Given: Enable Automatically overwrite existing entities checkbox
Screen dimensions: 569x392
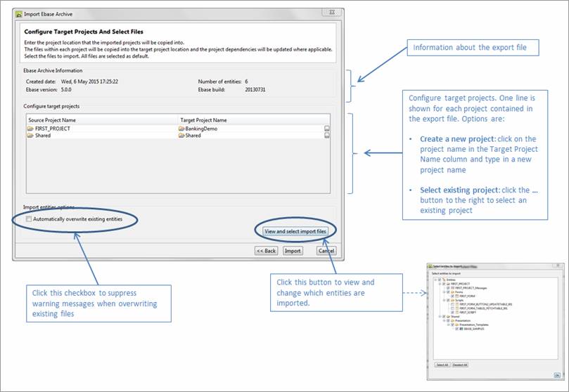Looking at the screenshot, I should pos(28,219).
